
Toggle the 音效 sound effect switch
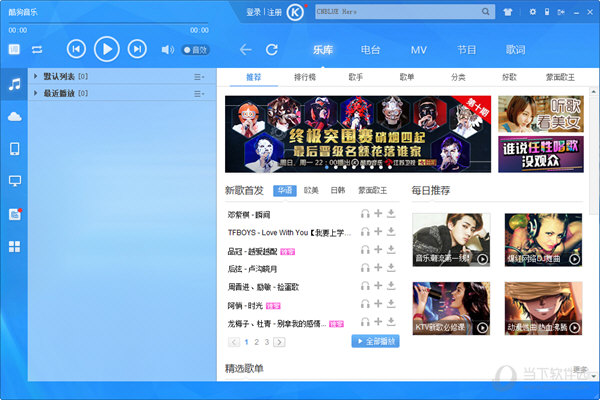click(x=194, y=49)
